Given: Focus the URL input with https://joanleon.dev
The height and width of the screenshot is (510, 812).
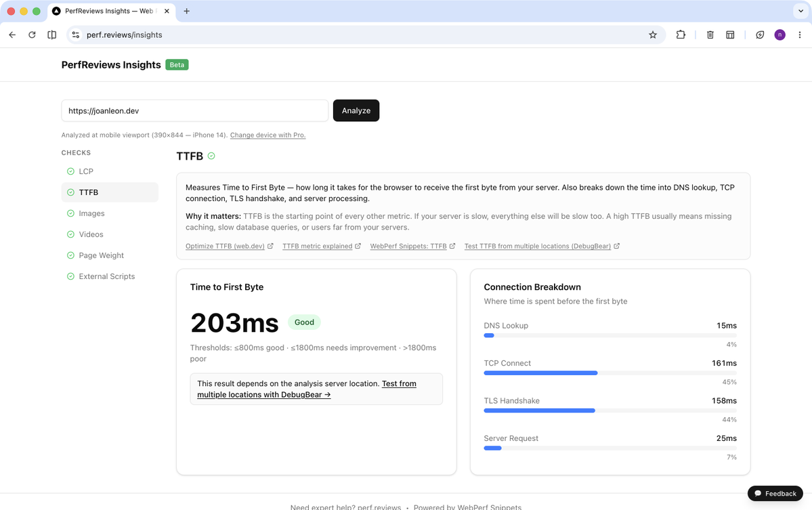Looking at the screenshot, I should 195,110.
